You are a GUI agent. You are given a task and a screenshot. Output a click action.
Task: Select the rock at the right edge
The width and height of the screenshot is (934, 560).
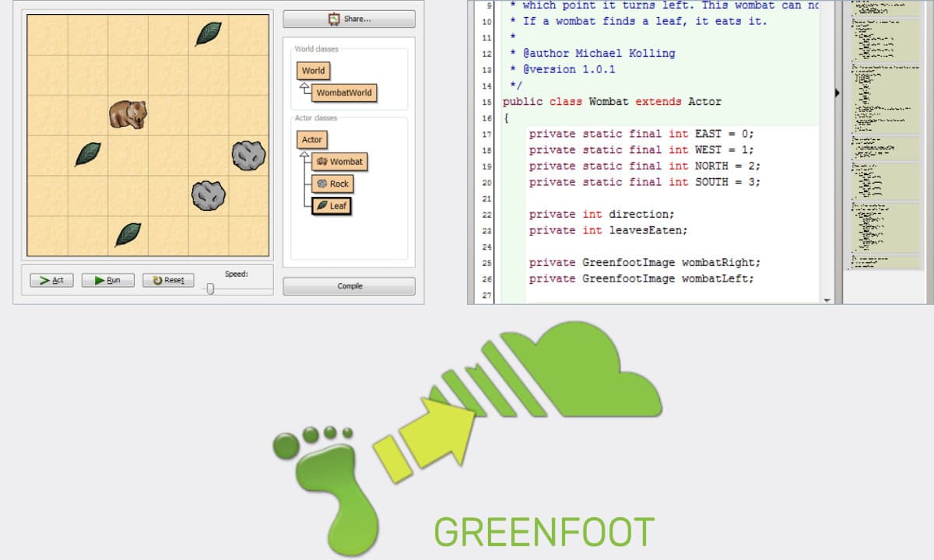coord(248,156)
